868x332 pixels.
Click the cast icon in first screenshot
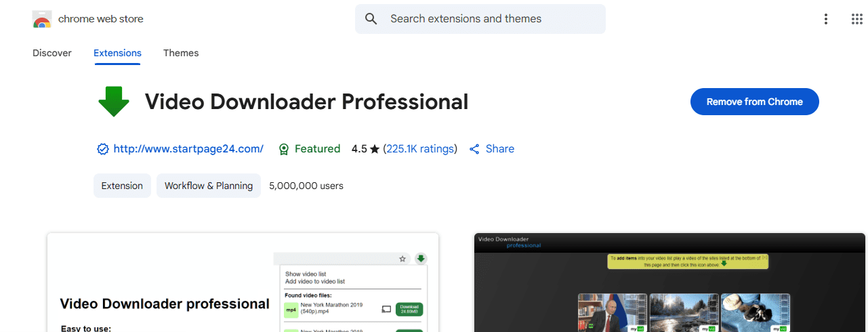(386, 309)
